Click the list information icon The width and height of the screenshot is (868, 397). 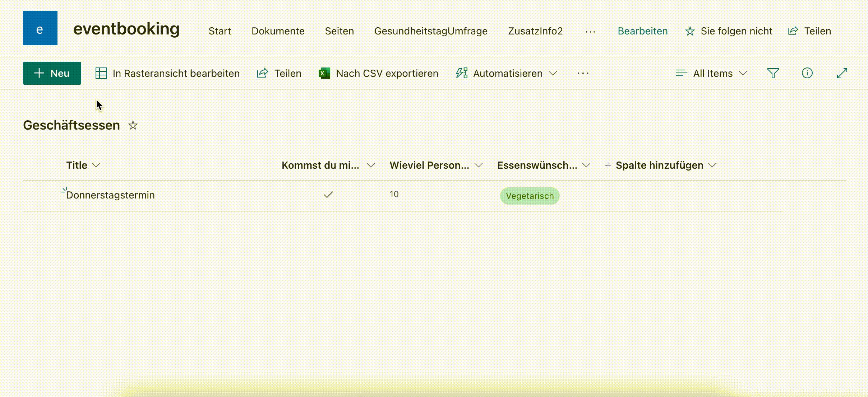click(807, 73)
